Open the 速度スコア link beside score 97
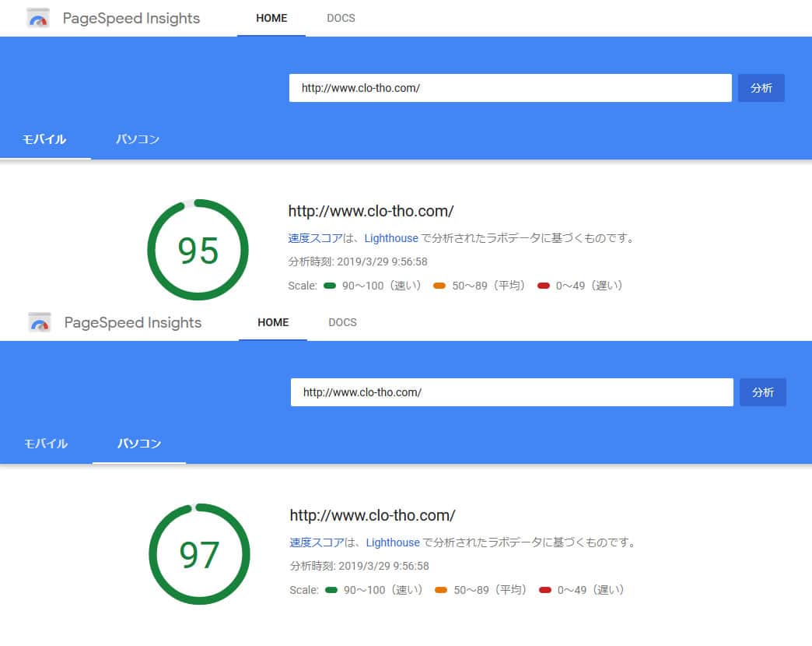The height and width of the screenshot is (646, 812). pos(317,542)
